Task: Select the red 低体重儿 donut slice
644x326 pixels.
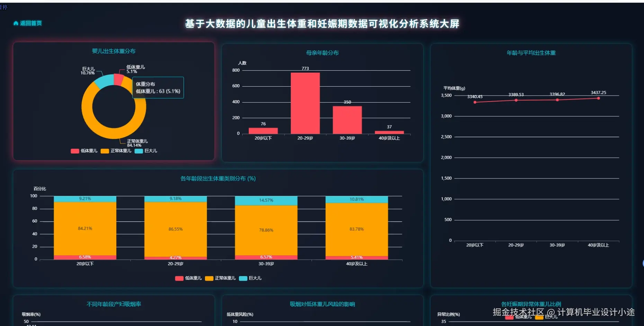Action: coord(118,79)
